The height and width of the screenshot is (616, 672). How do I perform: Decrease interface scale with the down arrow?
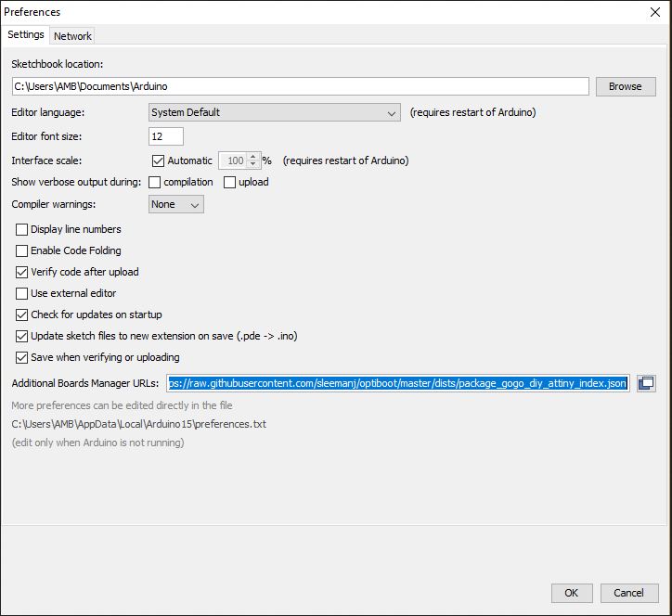coord(252,164)
